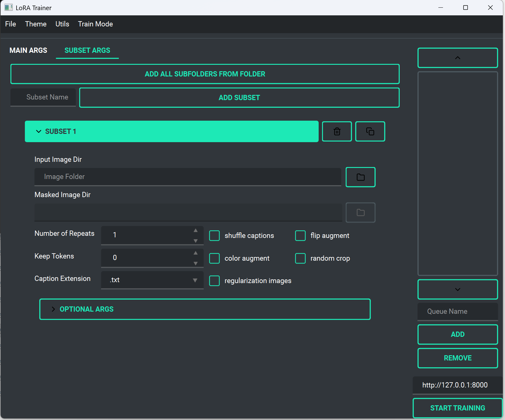The height and width of the screenshot is (420, 505).
Task: Add the current config to the queue
Action: pos(457,334)
